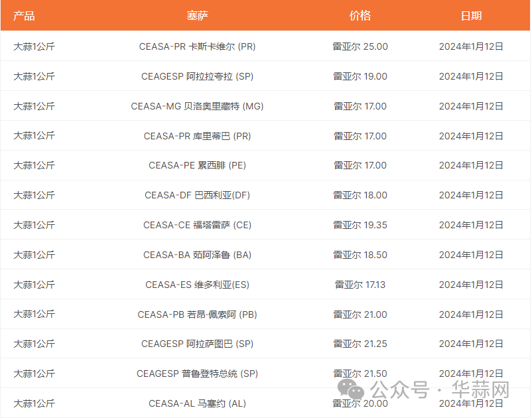Select CEASA-PR 卡斯卡维尔 (PR) cell
This screenshot has height=418, width=532.
point(197,46)
